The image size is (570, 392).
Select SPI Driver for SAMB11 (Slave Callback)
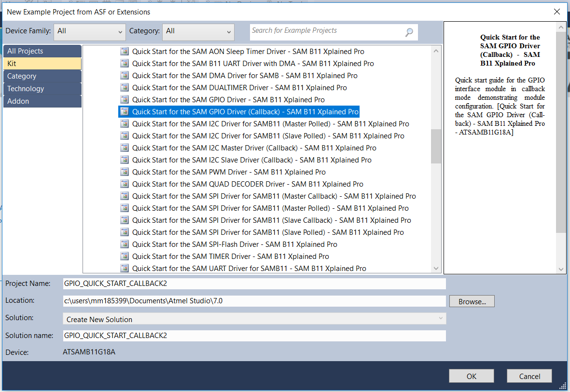[272, 220]
